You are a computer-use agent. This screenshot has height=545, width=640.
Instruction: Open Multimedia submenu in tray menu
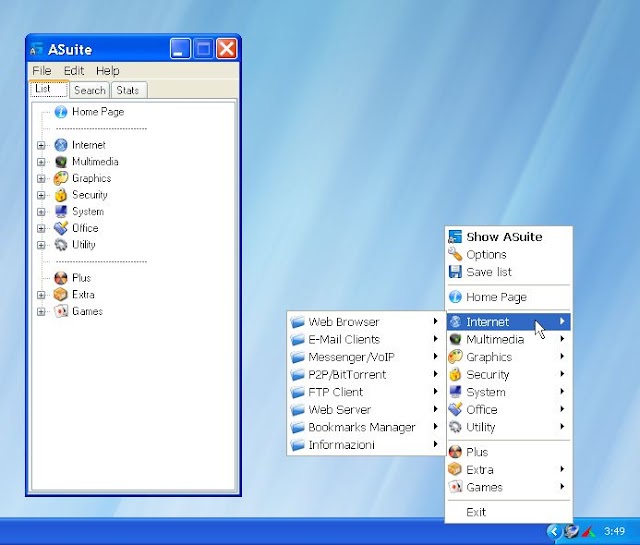tap(509, 339)
